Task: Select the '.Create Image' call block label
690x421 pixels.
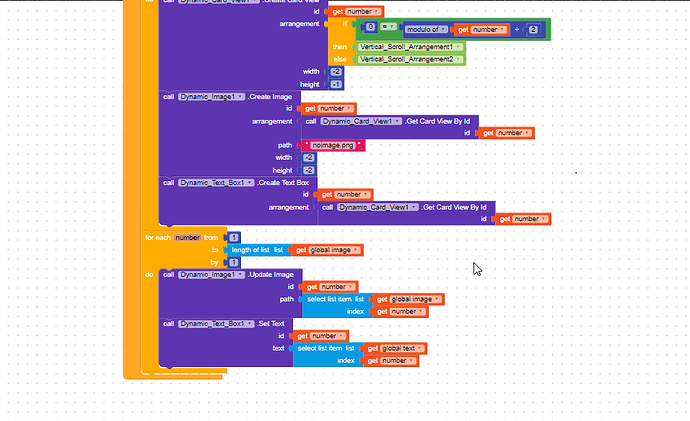Action: click(x=270, y=97)
